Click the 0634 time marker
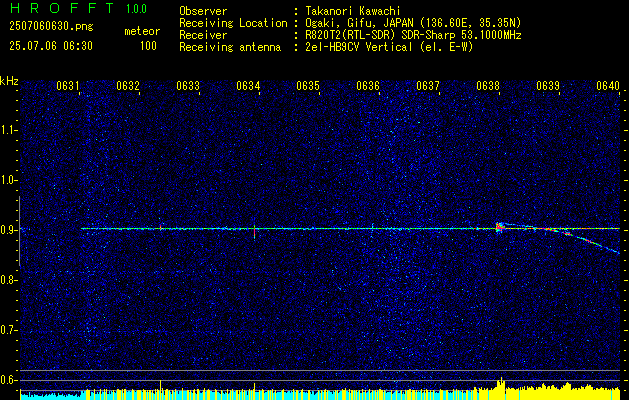This screenshot has height=400, width=629. coord(248,85)
